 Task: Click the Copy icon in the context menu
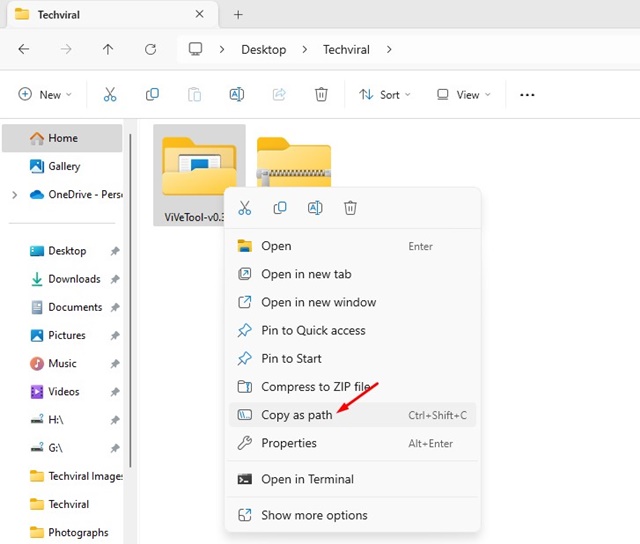coord(280,208)
